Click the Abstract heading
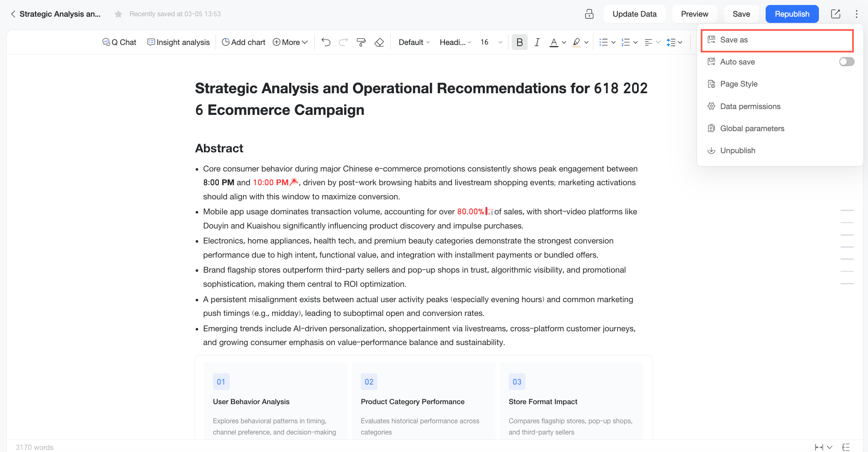Viewport: 868px width, 452px height. [219, 148]
